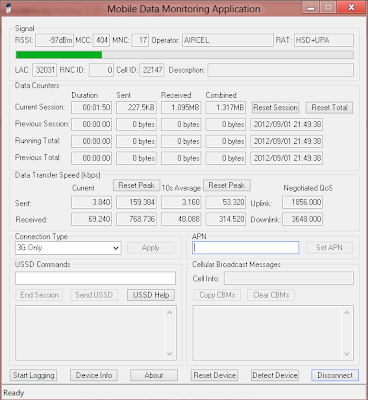Viewport: 368px width, 400px height.
Task: Click Current Session duration 00:01:50
Action: (x=91, y=108)
